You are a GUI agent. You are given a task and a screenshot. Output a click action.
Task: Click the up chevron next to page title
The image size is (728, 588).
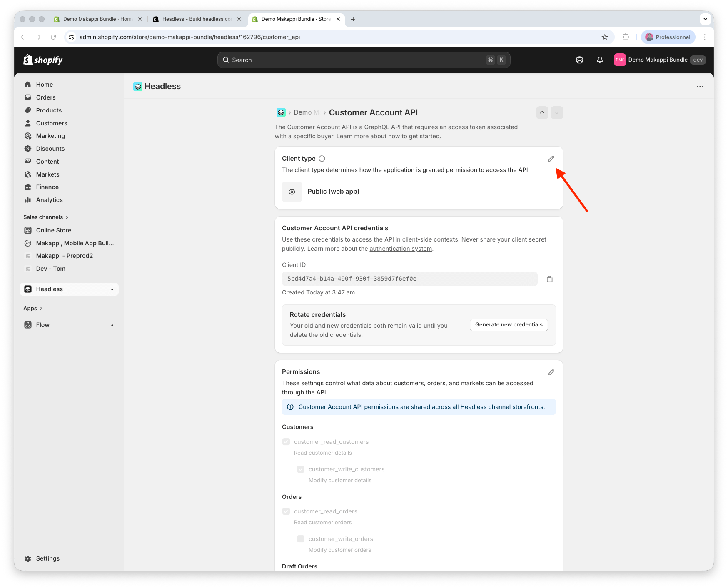542,113
